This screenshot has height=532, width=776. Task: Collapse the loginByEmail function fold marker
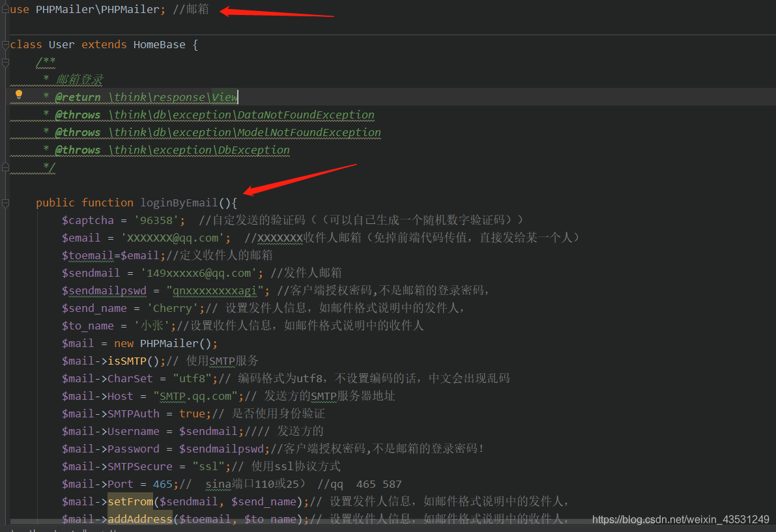(5, 202)
